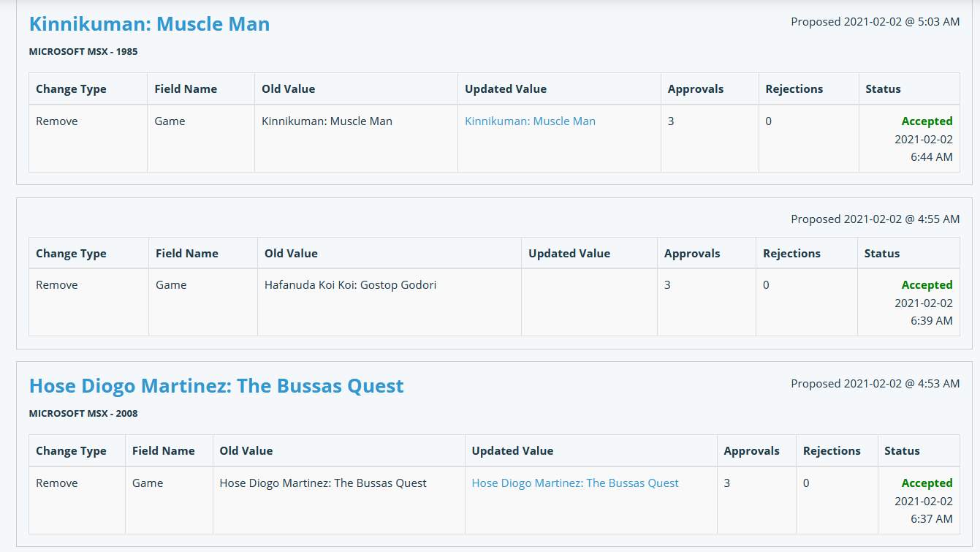Open the Kinnikuman: Muscle Man heading link

click(149, 24)
